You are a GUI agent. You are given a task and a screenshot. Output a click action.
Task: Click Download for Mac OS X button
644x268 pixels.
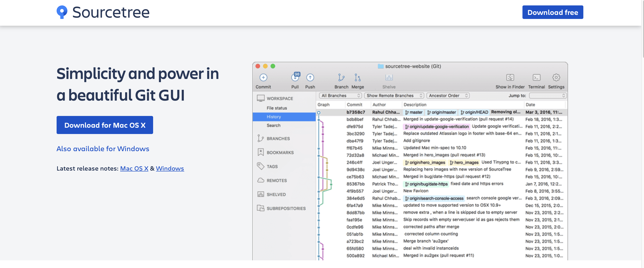tap(105, 125)
